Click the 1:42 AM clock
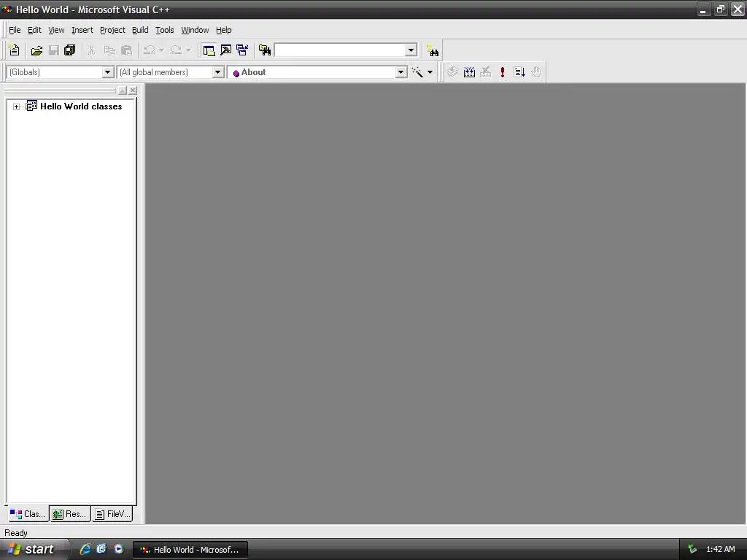The height and width of the screenshot is (560, 747). (720, 549)
